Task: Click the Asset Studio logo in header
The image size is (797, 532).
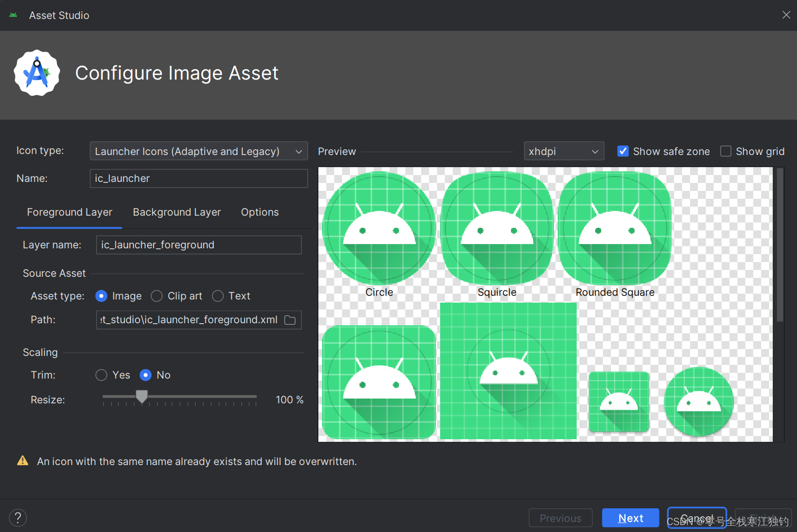Action: [x=37, y=73]
